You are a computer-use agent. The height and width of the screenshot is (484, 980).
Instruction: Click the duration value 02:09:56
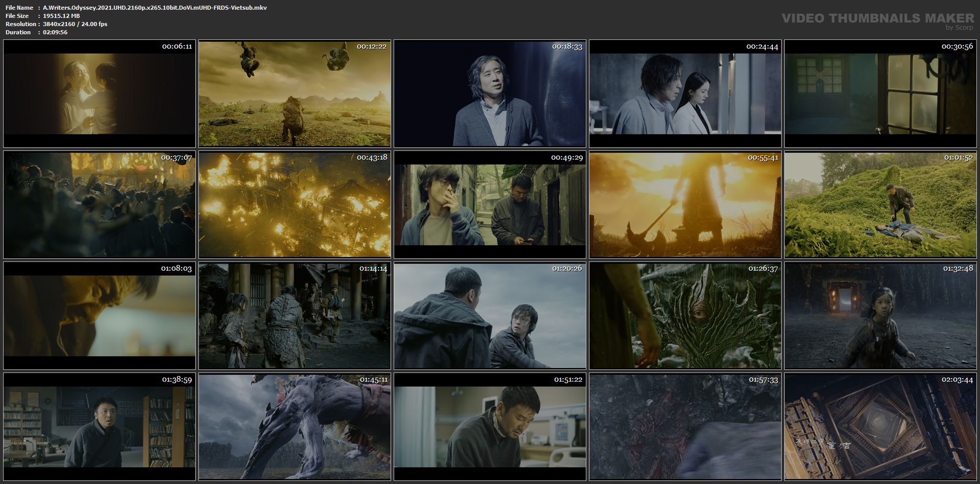click(x=55, y=32)
